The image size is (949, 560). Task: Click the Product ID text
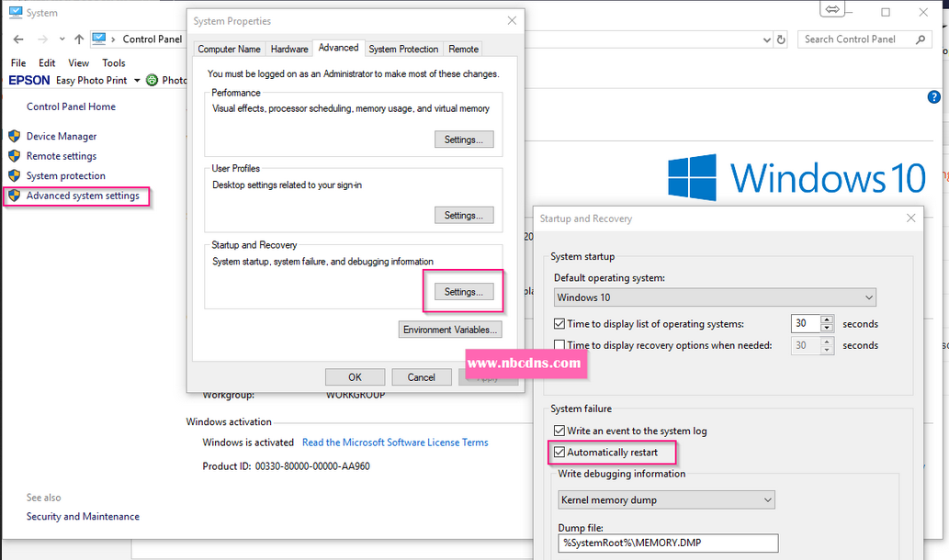[286, 466]
